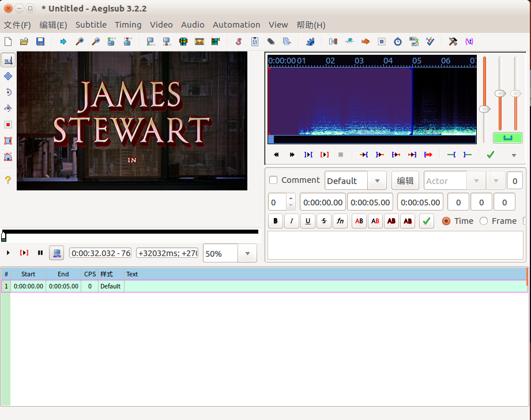Image resolution: width=531 pixels, height=420 pixels.
Task: Open subtitles with the folder icon
Action: (24, 42)
